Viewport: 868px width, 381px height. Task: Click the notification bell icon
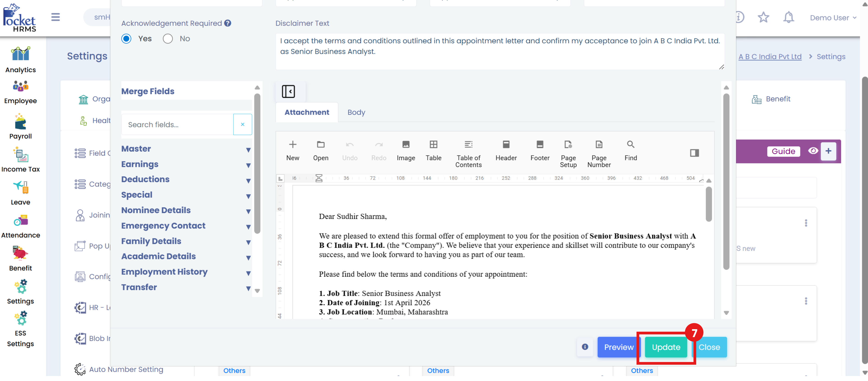point(788,17)
